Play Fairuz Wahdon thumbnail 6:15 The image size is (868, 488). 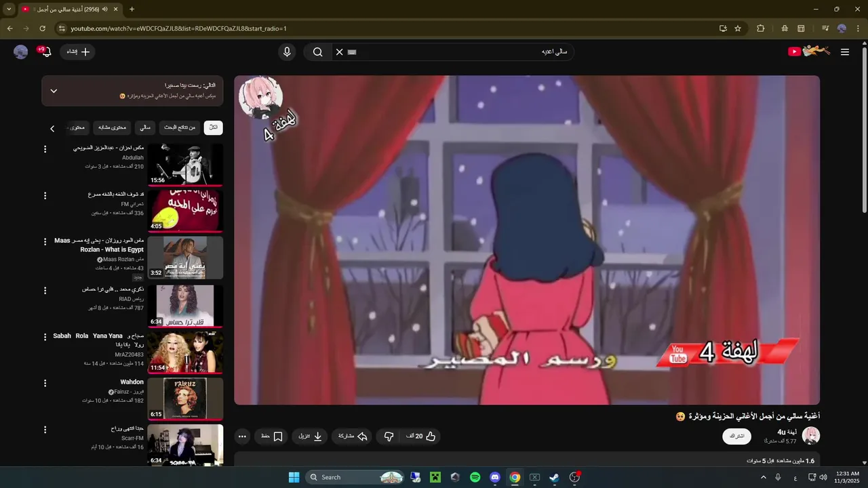[x=186, y=399]
